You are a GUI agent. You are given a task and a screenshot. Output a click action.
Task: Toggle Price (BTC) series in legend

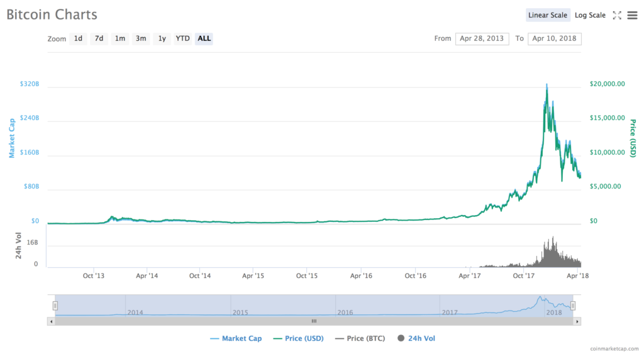[x=360, y=338]
